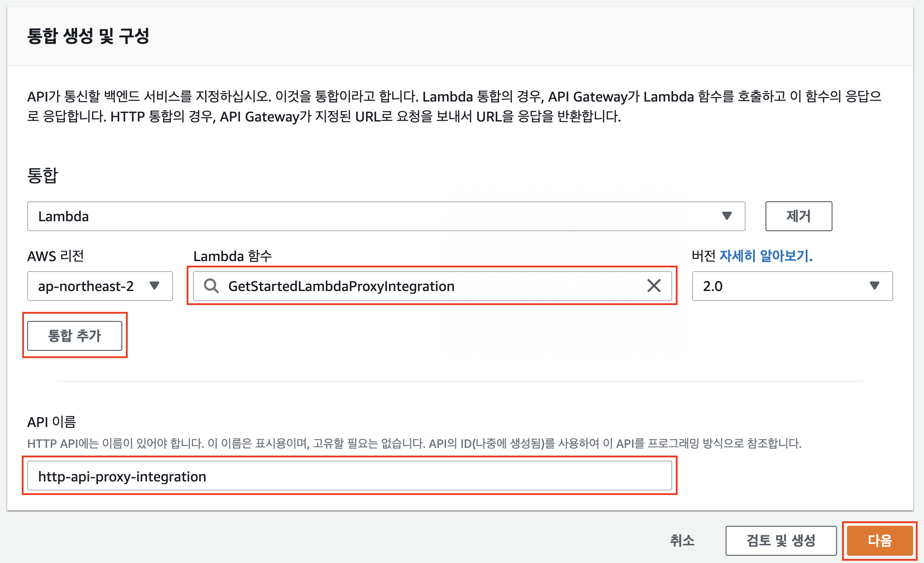Focus the Lambda function search input

433,286
